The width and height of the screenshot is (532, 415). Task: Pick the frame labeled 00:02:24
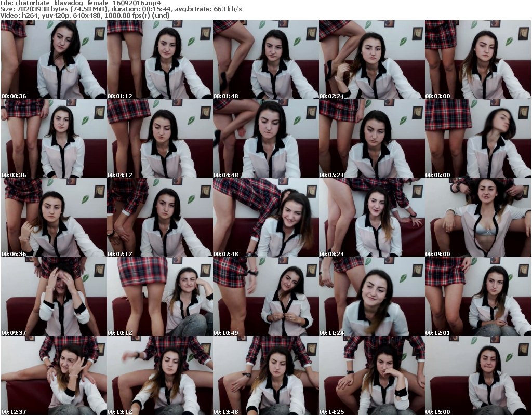click(372, 60)
